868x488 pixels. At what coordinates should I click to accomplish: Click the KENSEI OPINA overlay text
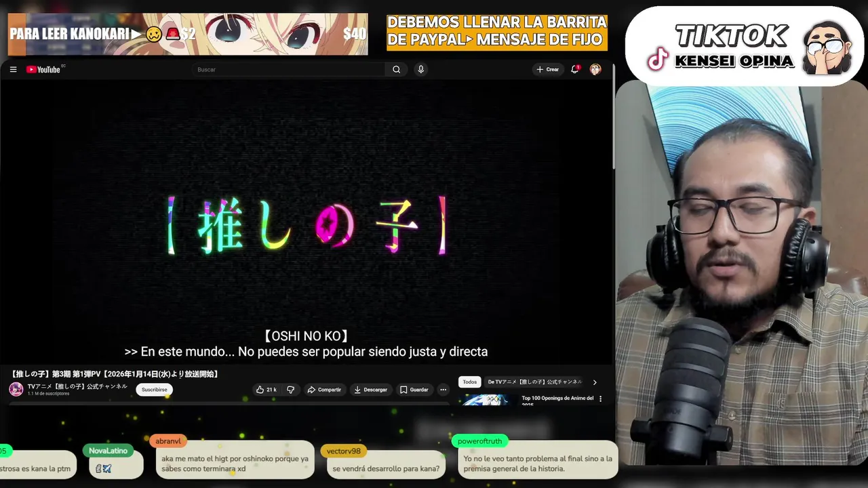click(734, 61)
